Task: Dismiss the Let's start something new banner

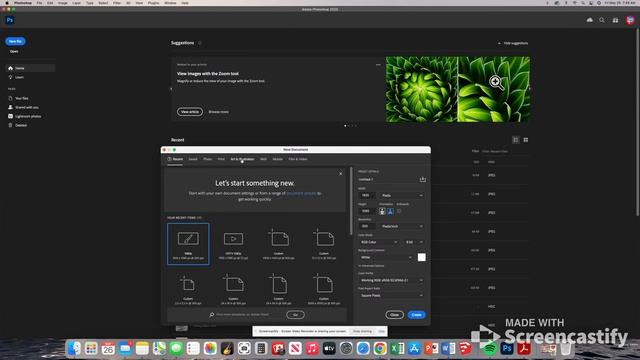Action: click(x=341, y=174)
